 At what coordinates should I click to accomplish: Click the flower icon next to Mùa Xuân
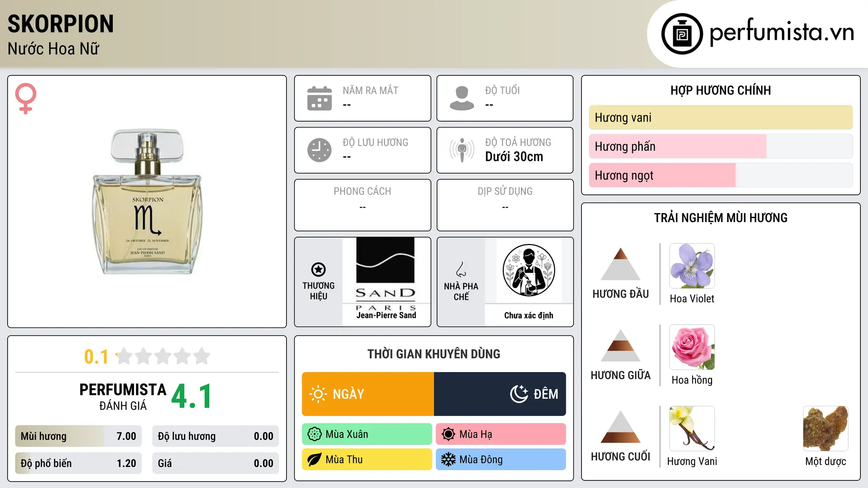coord(314,434)
